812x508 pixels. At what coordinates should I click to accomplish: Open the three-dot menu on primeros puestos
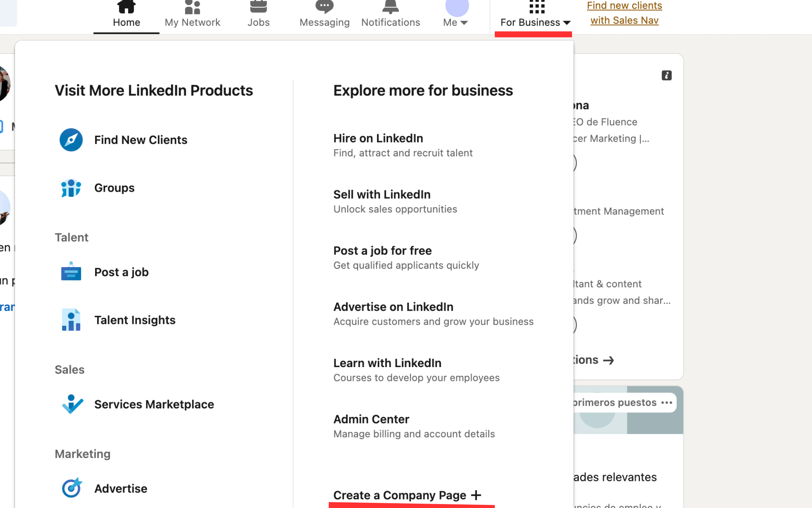point(667,402)
